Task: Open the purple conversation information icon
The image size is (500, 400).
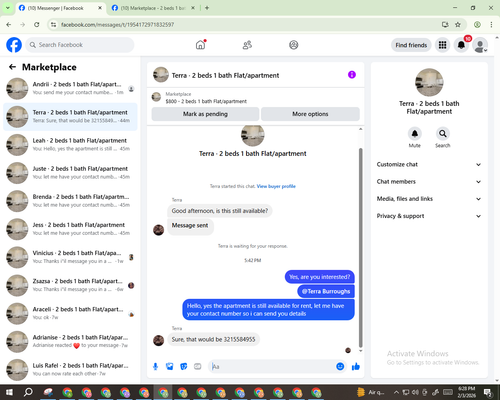Action: 352,75
